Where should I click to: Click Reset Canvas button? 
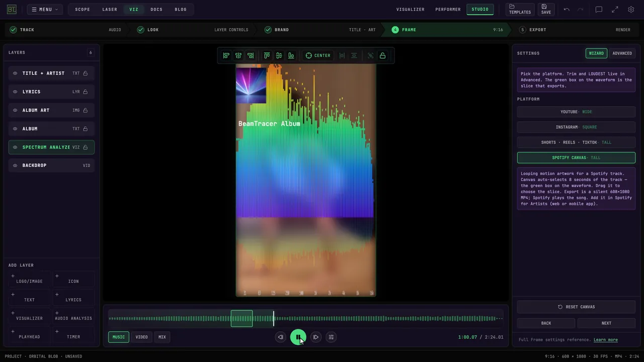pyautogui.click(x=576, y=307)
